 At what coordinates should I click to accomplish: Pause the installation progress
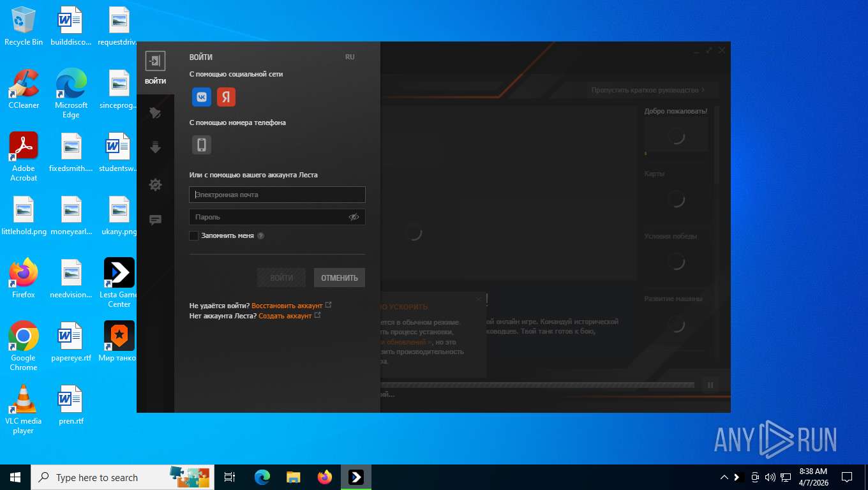tap(710, 385)
